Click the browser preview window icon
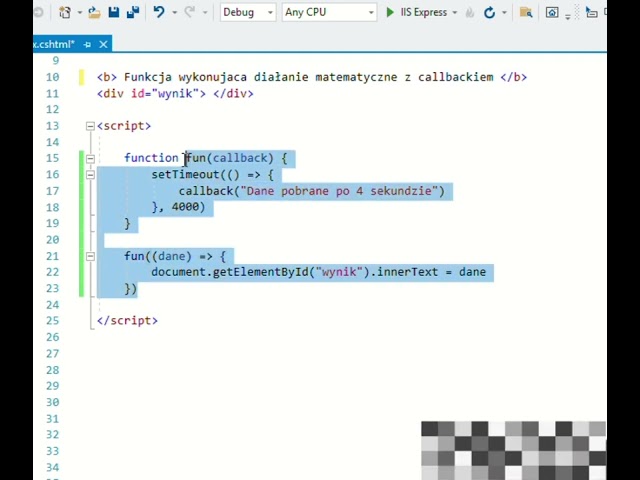 click(x=552, y=13)
